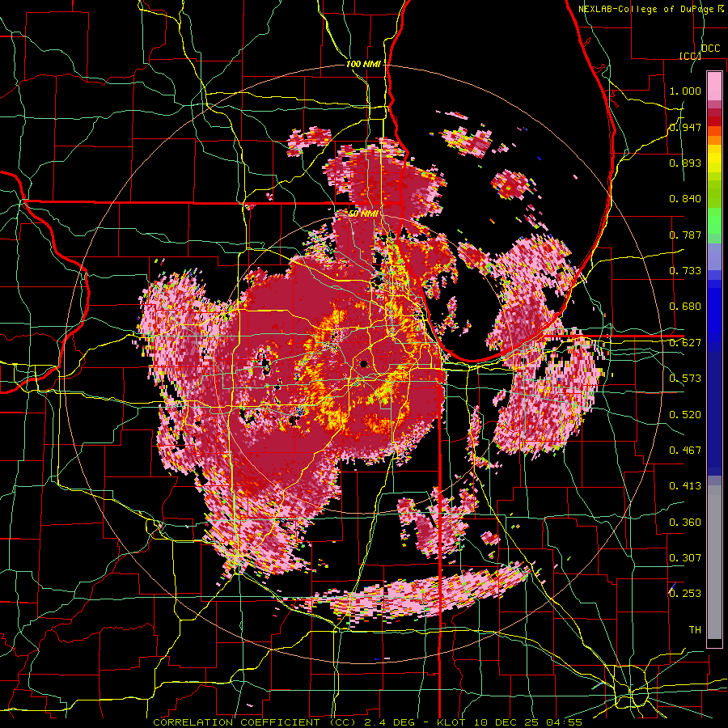
Task: Click the 0.947 color scale value
Action: pyautogui.click(x=685, y=127)
